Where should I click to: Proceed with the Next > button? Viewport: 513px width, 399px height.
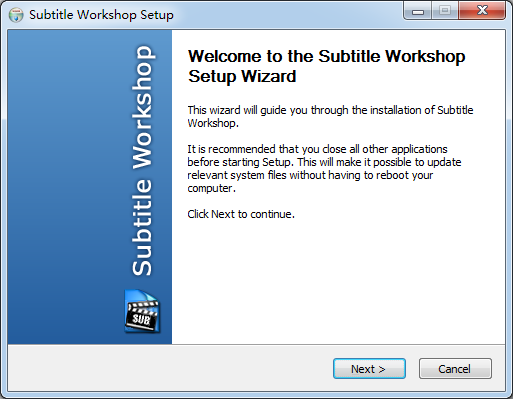click(369, 369)
